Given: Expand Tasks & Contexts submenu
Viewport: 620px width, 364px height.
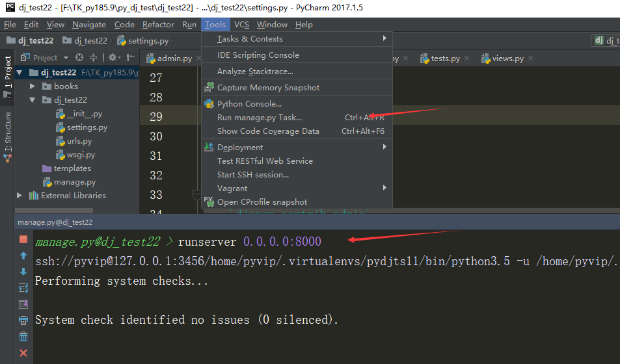Looking at the screenshot, I should tap(297, 39).
